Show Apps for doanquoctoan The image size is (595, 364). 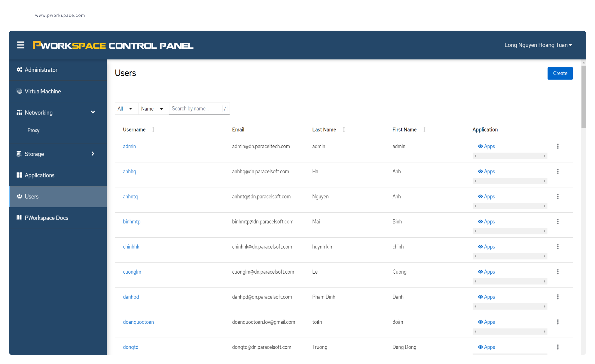(486, 322)
